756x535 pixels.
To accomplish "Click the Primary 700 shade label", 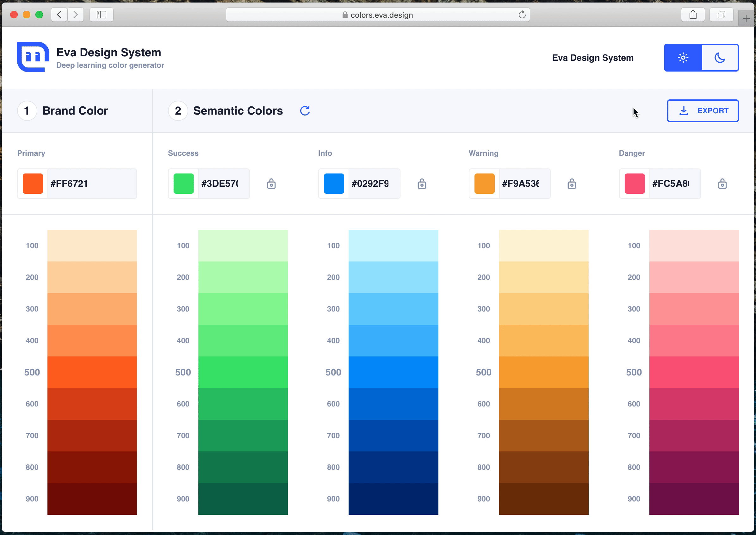I will pos(32,436).
